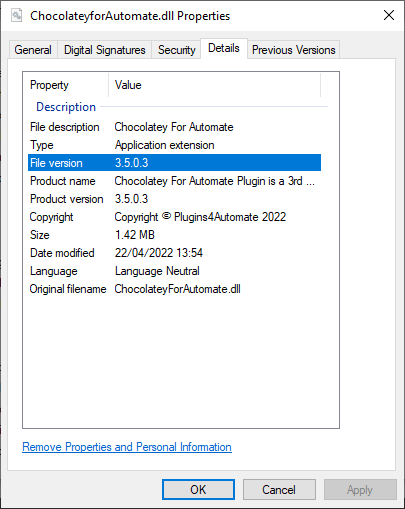The image size is (405, 509).
Task: Select the File description row
Action: coord(174,127)
